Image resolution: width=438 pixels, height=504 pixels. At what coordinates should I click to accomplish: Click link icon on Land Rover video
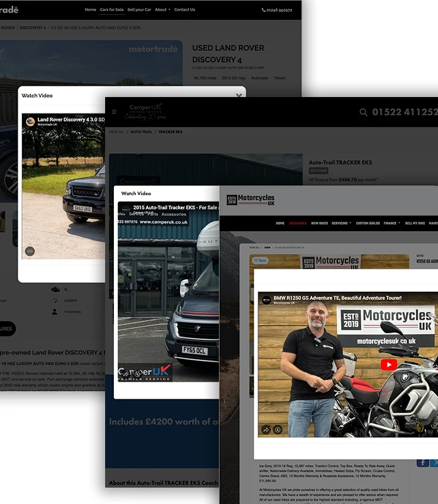coord(30,251)
